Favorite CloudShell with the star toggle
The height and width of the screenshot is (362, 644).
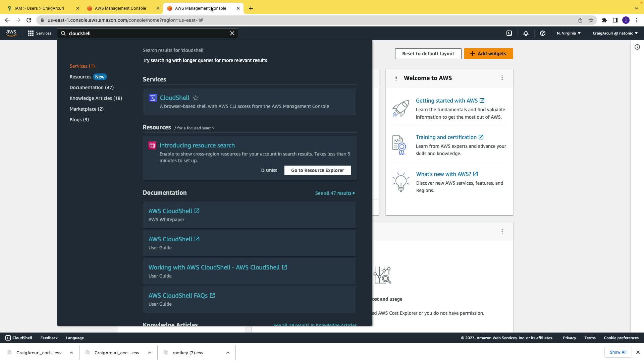click(196, 98)
